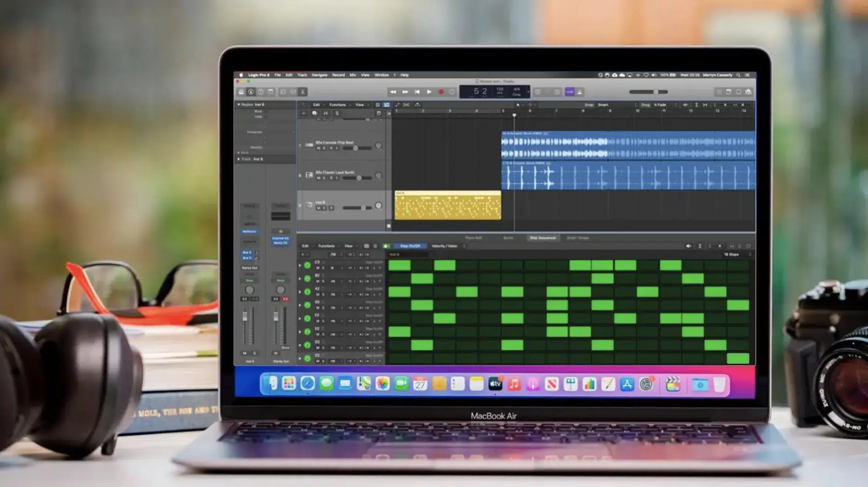The width and height of the screenshot is (868, 487).
Task: Switch the tracks area to Flex view
Action: point(407,105)
